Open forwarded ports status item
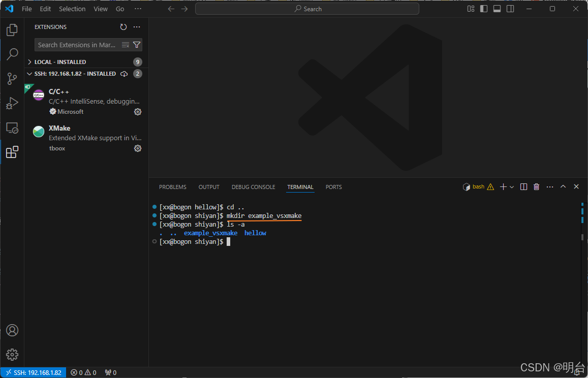The height and width of the screenshot is (378, 588). point(111,373)
